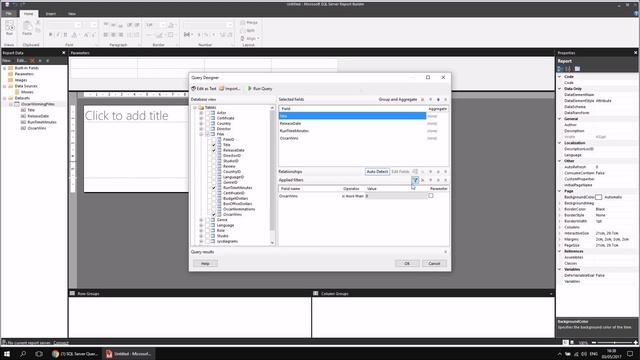Viewport: 640px width, 360px height.
Task: Click Edit in Report Data pane
Action: (21, 60)
